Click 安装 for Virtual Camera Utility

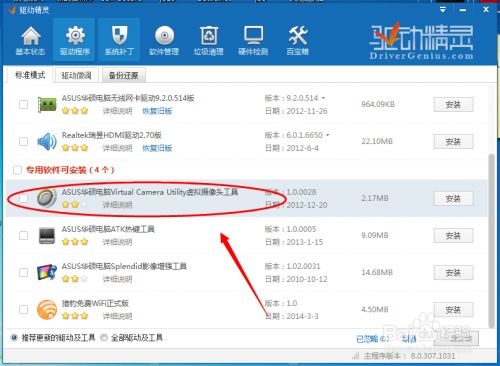point(453,199)
